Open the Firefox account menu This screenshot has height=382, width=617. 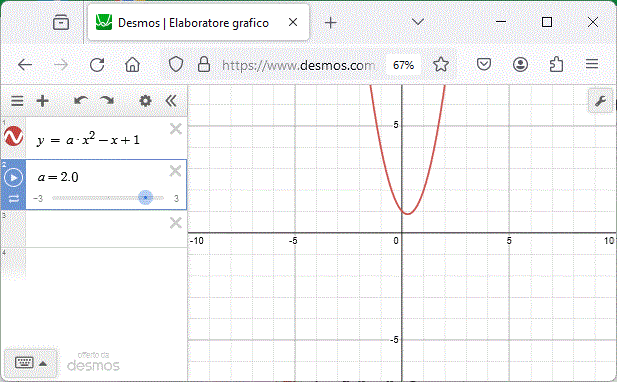tap(520, 65)
